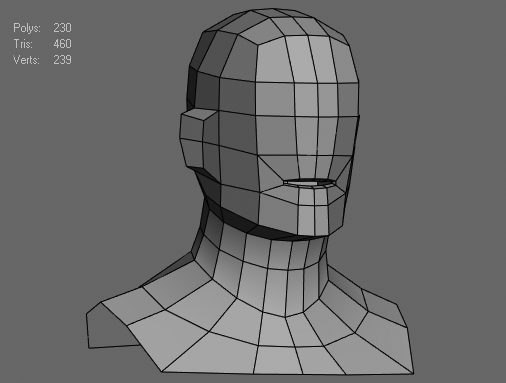Click the polygon count value 230
This screenshot has width=506, height=383.
62,28
